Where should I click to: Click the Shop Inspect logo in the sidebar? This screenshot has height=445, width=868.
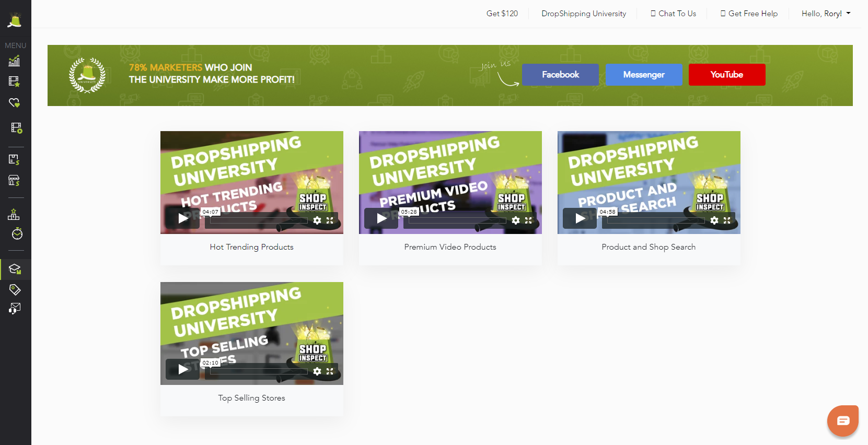[x=15, y=20]
